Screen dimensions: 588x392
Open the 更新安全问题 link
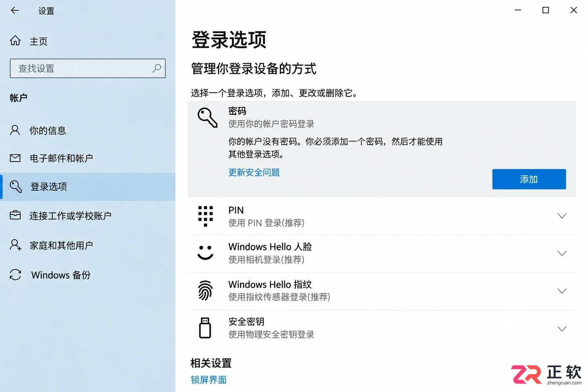coord(254,172)
